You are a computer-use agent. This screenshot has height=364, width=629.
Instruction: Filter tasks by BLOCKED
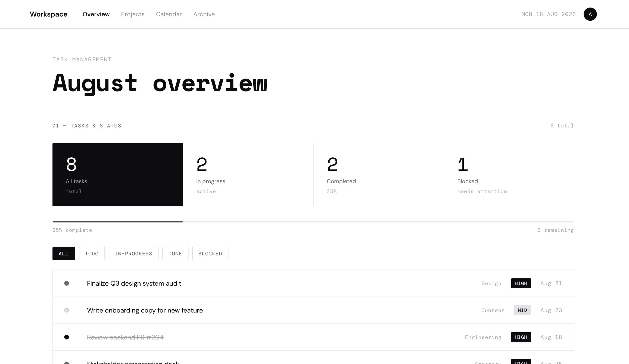click(210, 253)
